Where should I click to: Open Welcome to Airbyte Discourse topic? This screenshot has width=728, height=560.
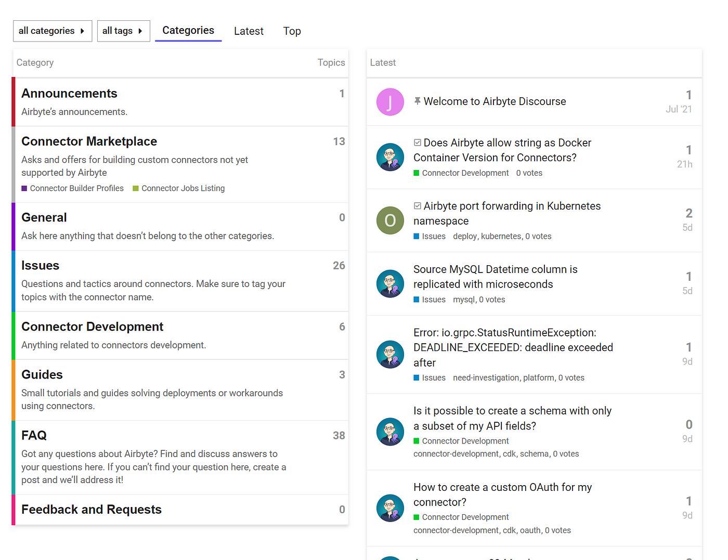click(x=495, y=101)
